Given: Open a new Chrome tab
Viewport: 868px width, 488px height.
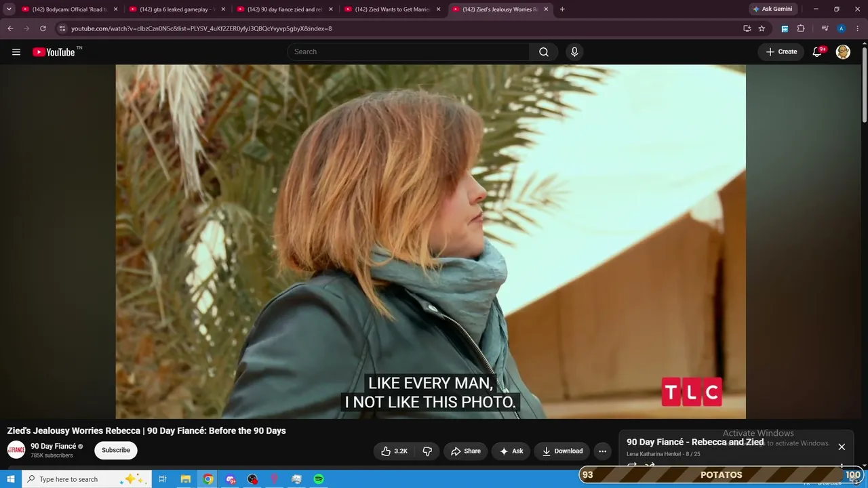Looking at the screenshot, I should pyautogui.click(x=562, y=9).
